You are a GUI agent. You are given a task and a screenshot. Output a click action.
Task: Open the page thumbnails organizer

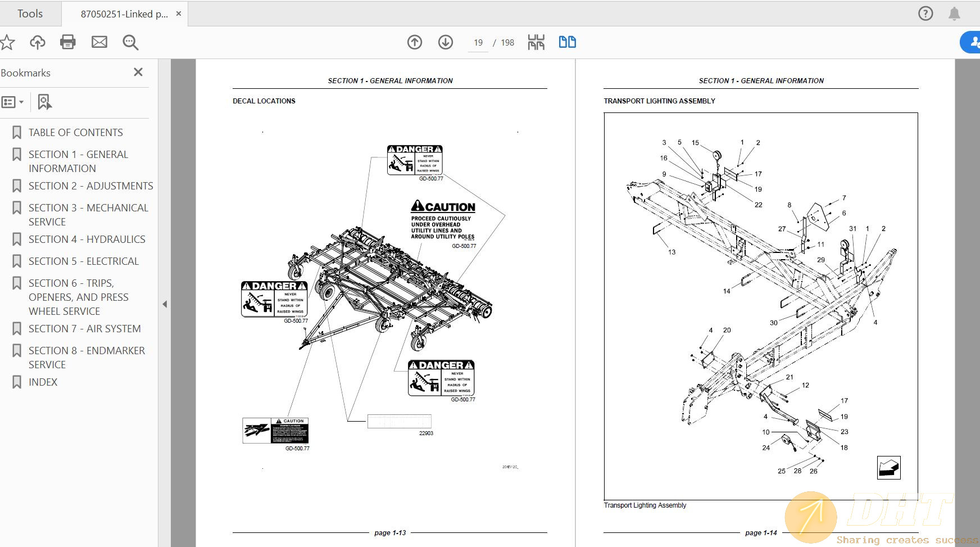pyautogui.click(x=536, y=42)
